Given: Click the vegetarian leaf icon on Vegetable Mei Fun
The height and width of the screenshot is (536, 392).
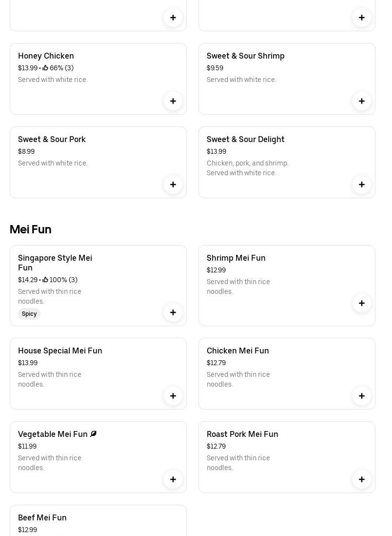Looking at the screenshot, I should click(94, 434).
